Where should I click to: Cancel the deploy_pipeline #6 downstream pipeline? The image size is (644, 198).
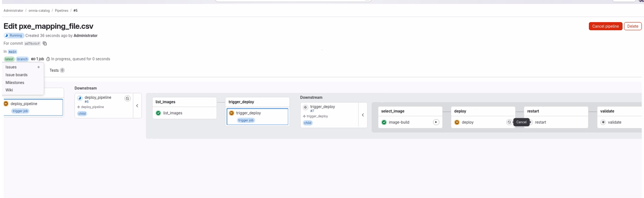(x=128, y=98)
